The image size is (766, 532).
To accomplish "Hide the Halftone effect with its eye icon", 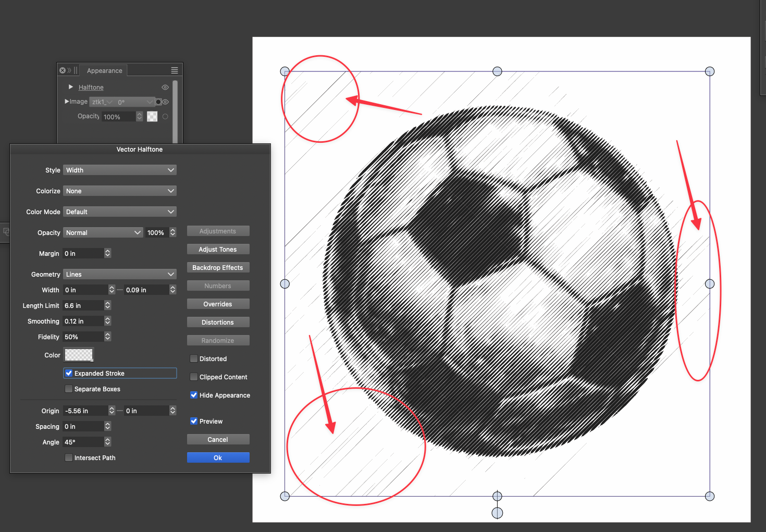I will (x=165, y=88).
